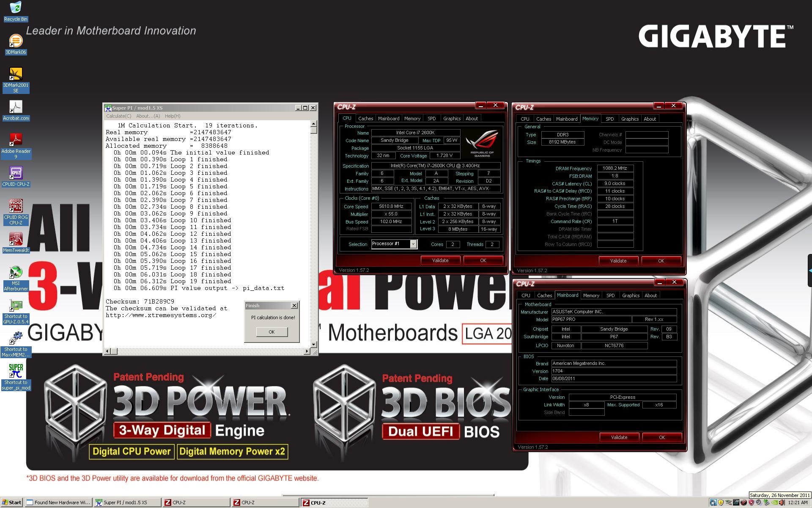
Task: Click the Shortcut to GPU-Z.0.5.4 icon
Action: click(x=16, y=311)
